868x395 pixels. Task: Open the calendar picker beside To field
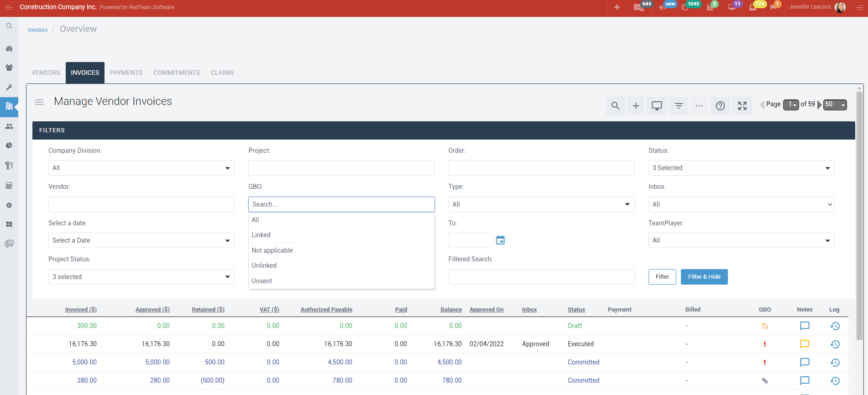pos(501,240)
